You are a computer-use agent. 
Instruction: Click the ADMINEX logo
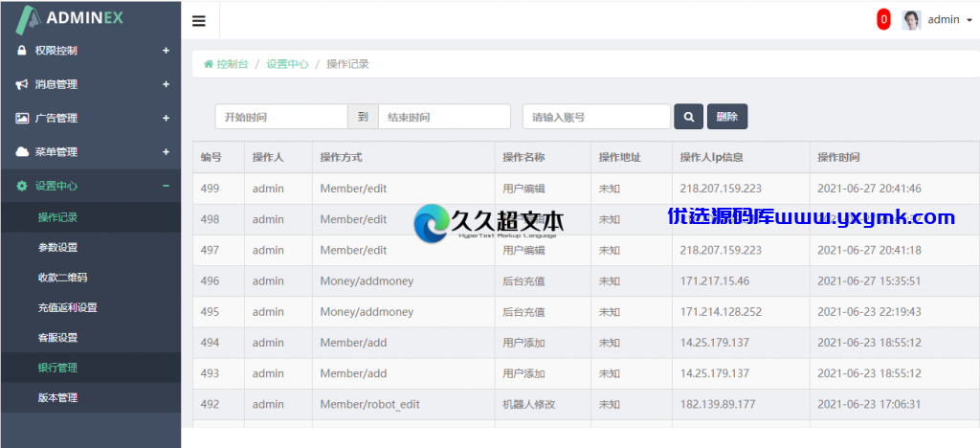point(70,18)
